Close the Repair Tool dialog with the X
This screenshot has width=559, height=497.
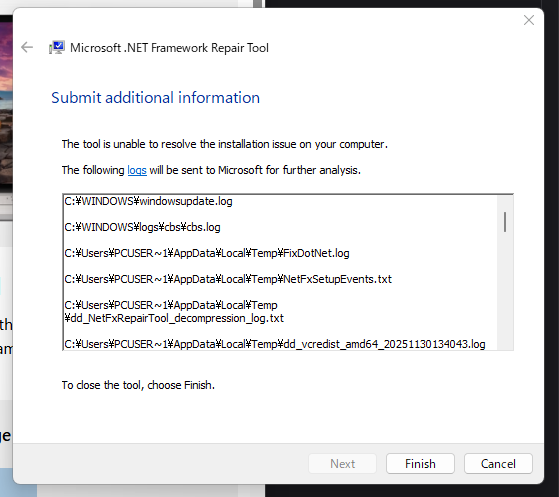coord(529,20)
